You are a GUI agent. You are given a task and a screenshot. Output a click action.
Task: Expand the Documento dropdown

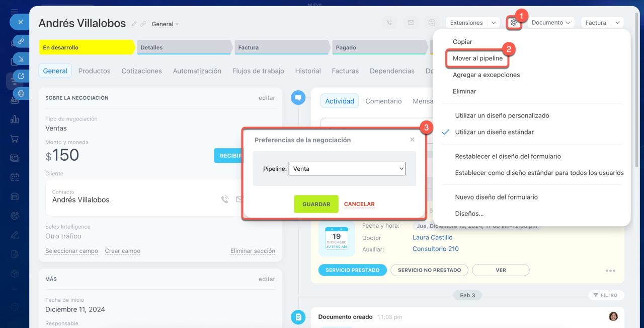coord(552,23)
